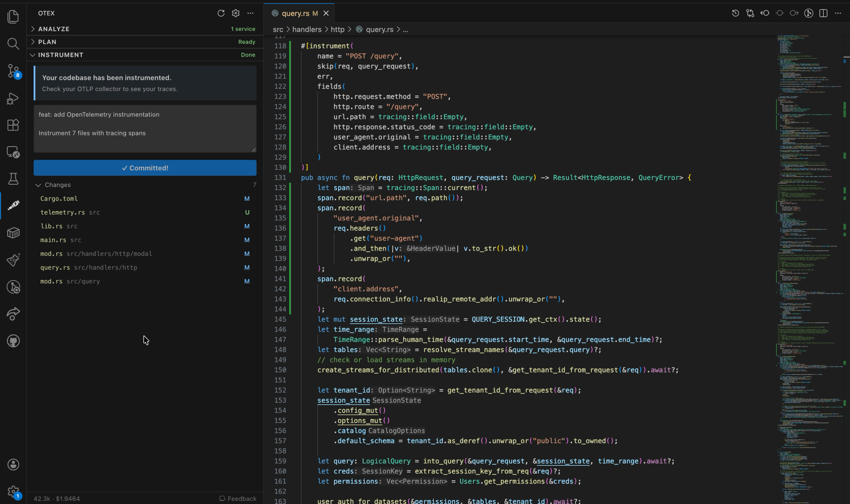Open the Testing flask view
The image size is (850, 504).
tap(13, 179)
